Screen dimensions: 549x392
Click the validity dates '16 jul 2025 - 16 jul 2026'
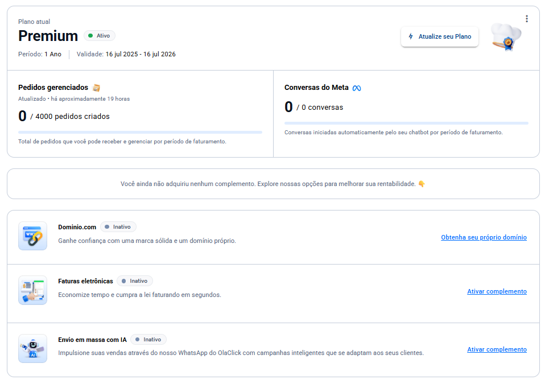[x=141, y=54]
